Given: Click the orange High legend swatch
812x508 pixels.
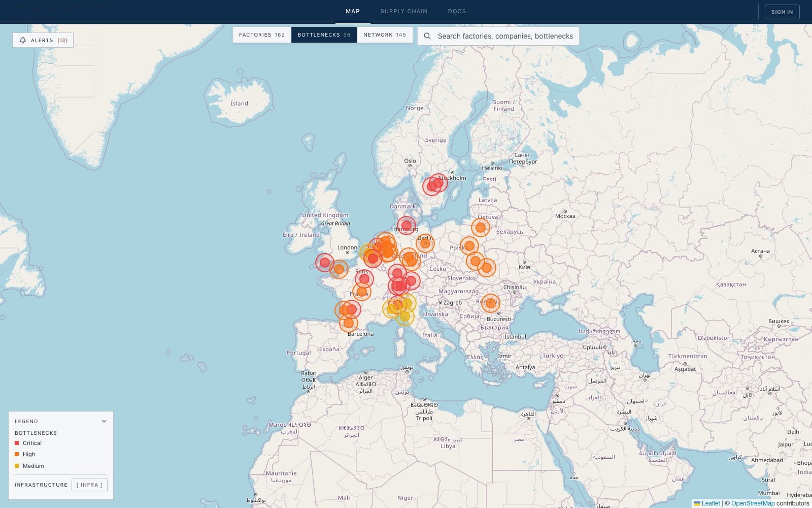Looking at the screenshot, I should click(17, 454).
